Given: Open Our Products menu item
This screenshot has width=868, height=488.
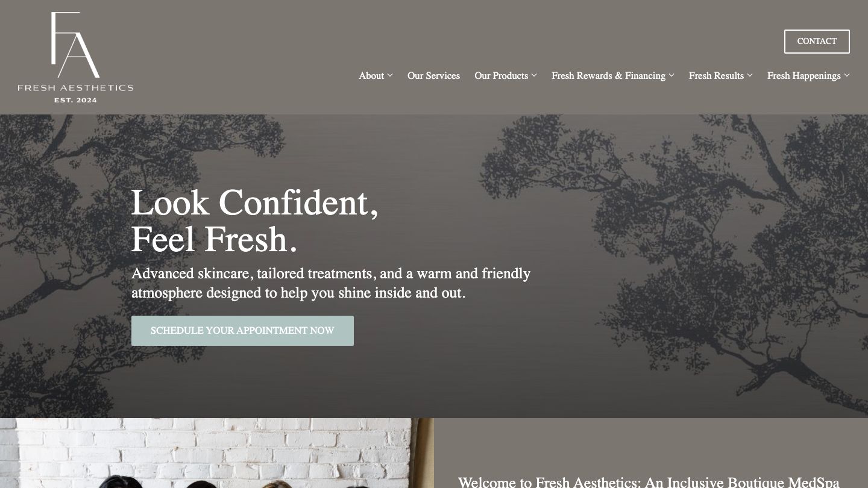Looking at the screenshot, I should click(501, 75).
